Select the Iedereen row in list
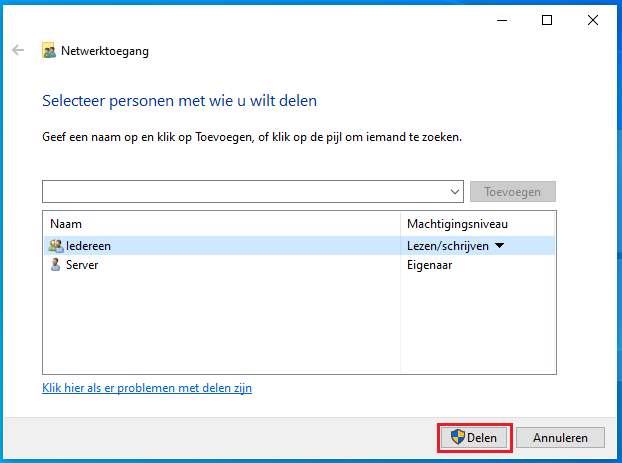The image size is (622, 463). point(299,246)
